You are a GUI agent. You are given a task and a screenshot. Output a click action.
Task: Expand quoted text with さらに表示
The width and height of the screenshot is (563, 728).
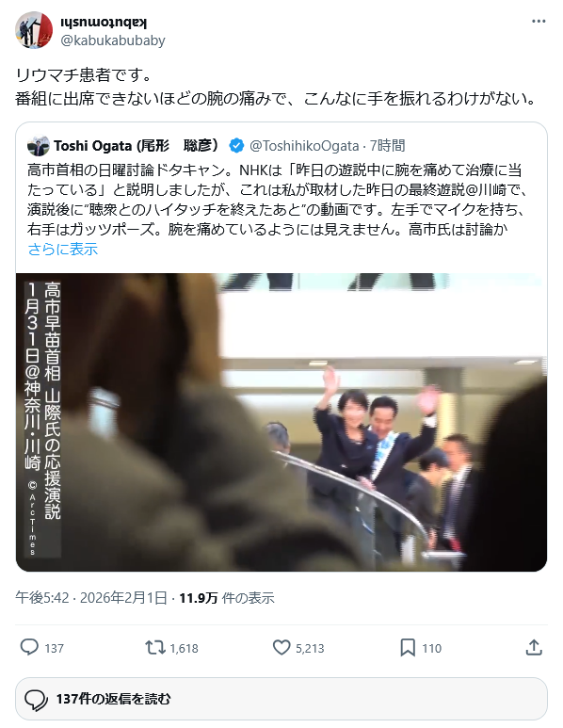click(x=63, y=250)
